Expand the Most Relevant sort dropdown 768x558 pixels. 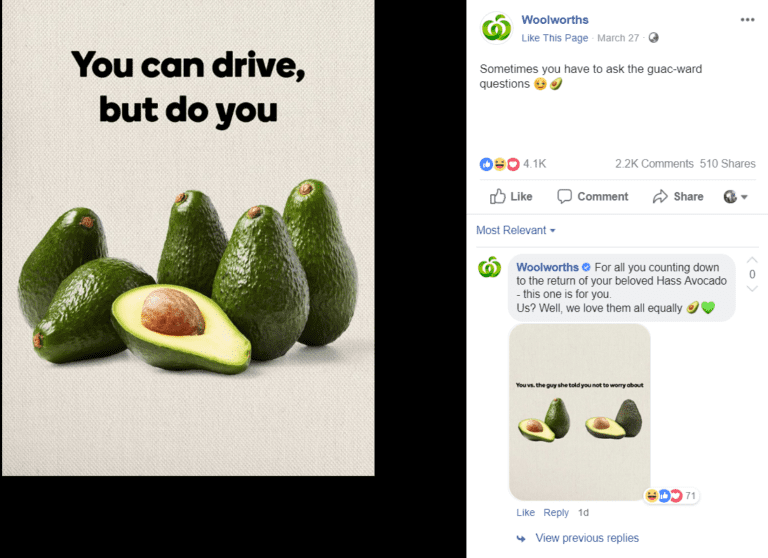(x=516, y=230)
